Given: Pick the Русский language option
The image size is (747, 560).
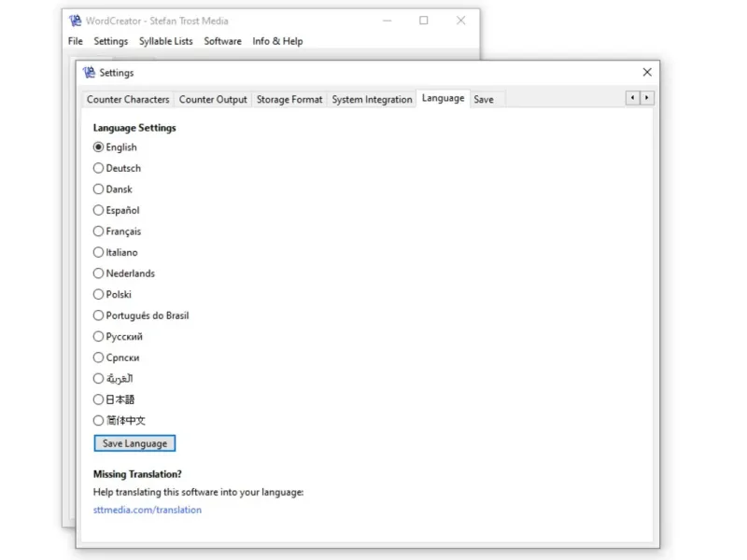Looking at the screenshot, I should coord(99,337).
